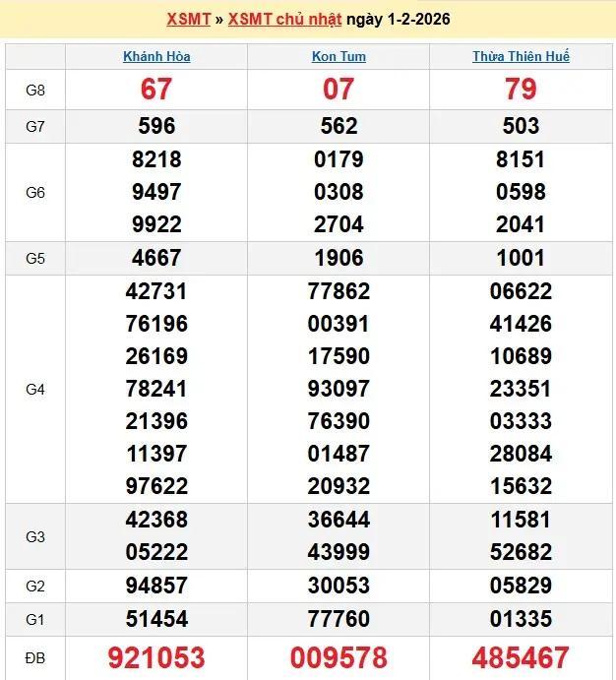Select the ĐB row label

(x=35, y=656)
